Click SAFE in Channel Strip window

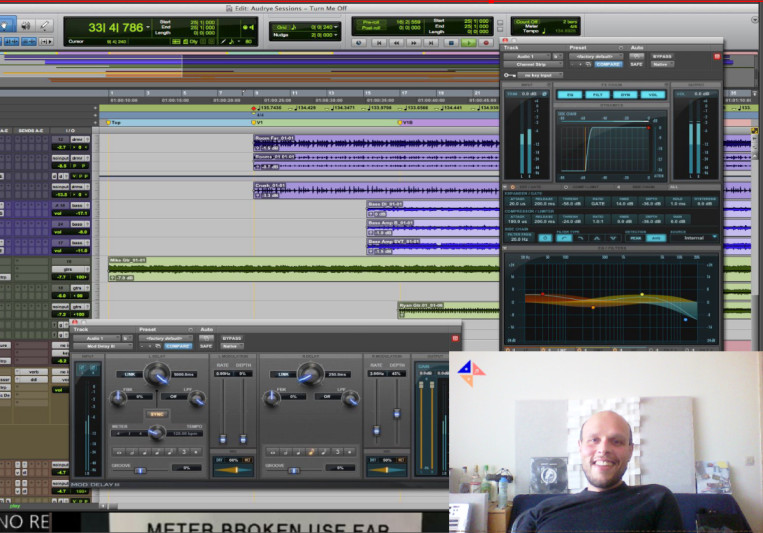pos(636,64)
